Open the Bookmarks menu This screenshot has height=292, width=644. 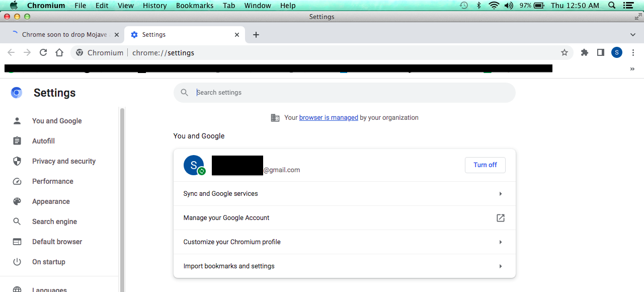(195, 6)
